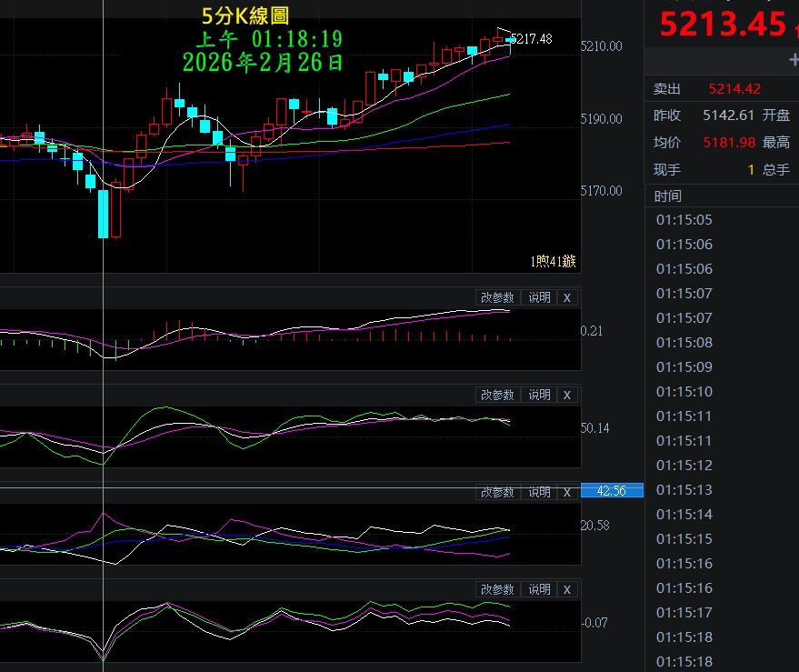The image size is (799, 672).
Task: Open 改参数 for the first indicator panel
Action: coord(497,297)
